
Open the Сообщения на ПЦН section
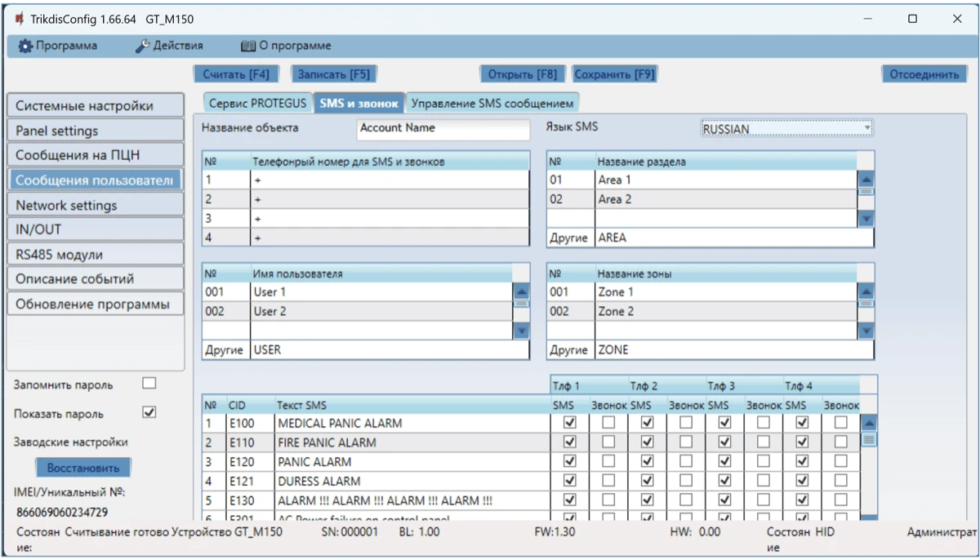tap(96, 155)
